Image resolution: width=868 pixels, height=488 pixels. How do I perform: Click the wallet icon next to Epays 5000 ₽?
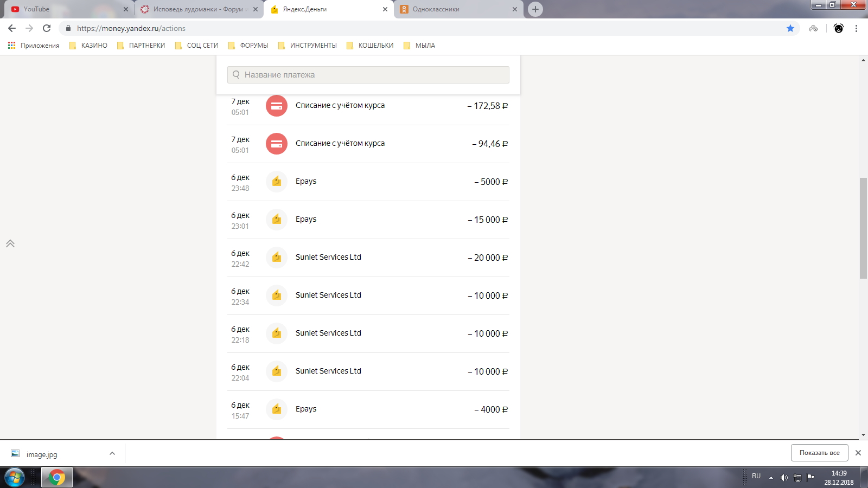pos(276,182)
